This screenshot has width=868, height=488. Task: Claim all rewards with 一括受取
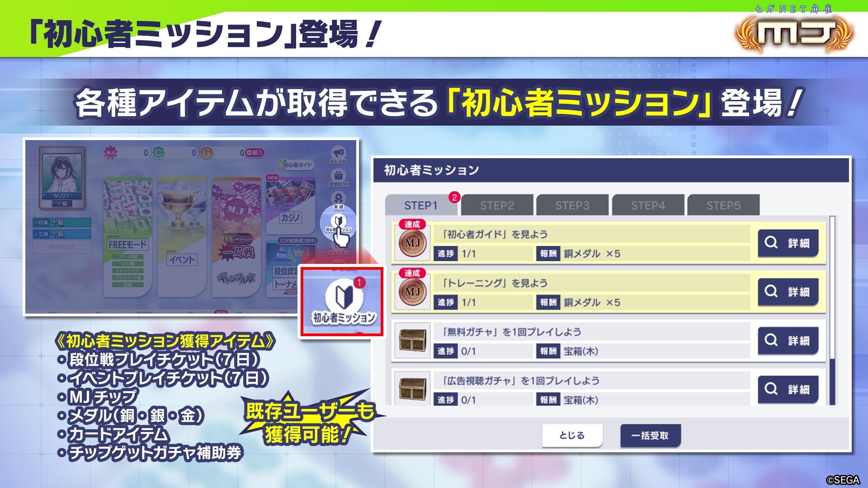[651, 436]
